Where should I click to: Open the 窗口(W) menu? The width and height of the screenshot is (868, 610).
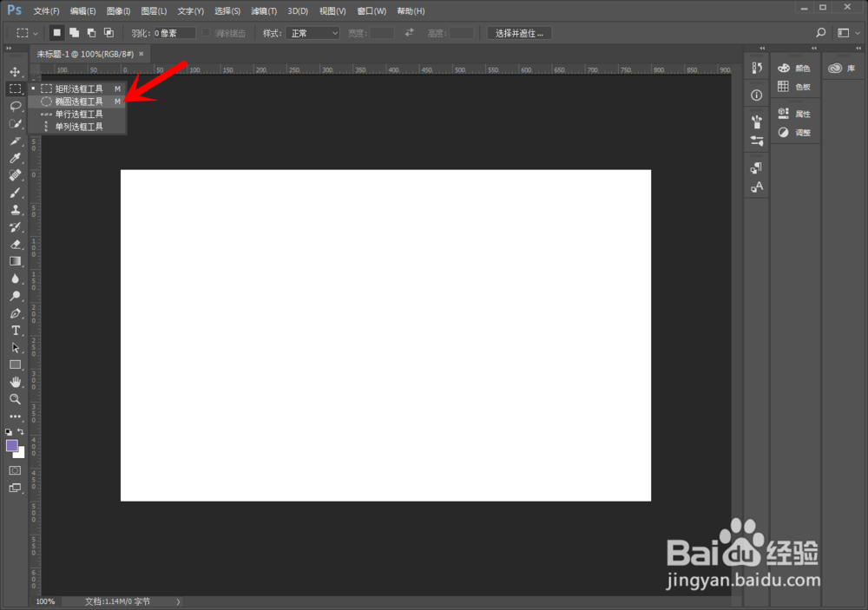(372, 11)
